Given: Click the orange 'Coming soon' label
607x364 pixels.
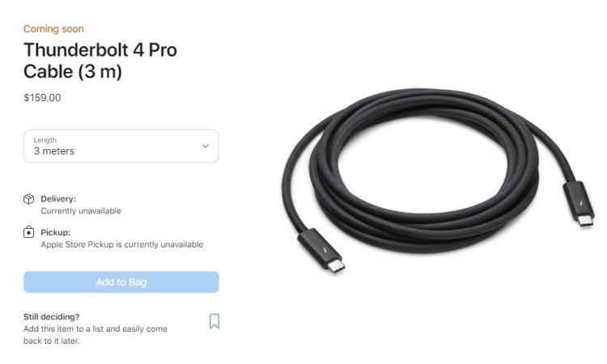Looking at the screenshot, I should pos(53,29).
